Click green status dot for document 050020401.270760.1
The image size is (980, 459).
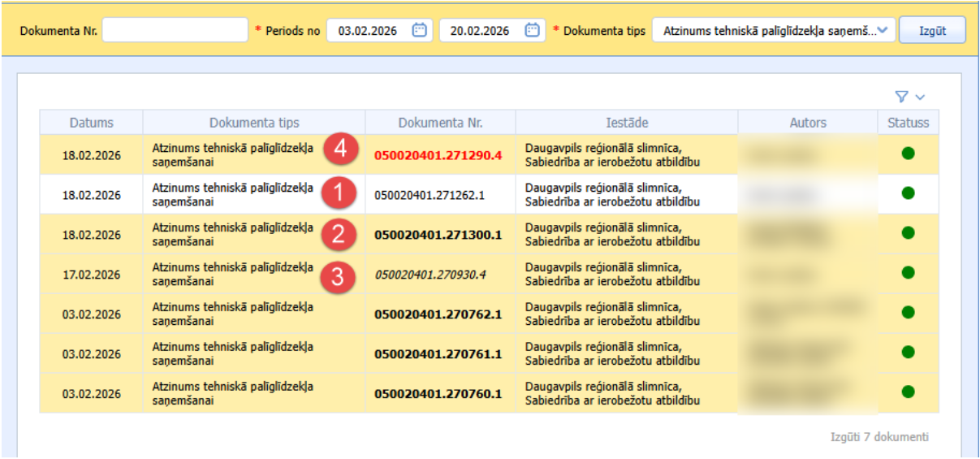(908, 392)
